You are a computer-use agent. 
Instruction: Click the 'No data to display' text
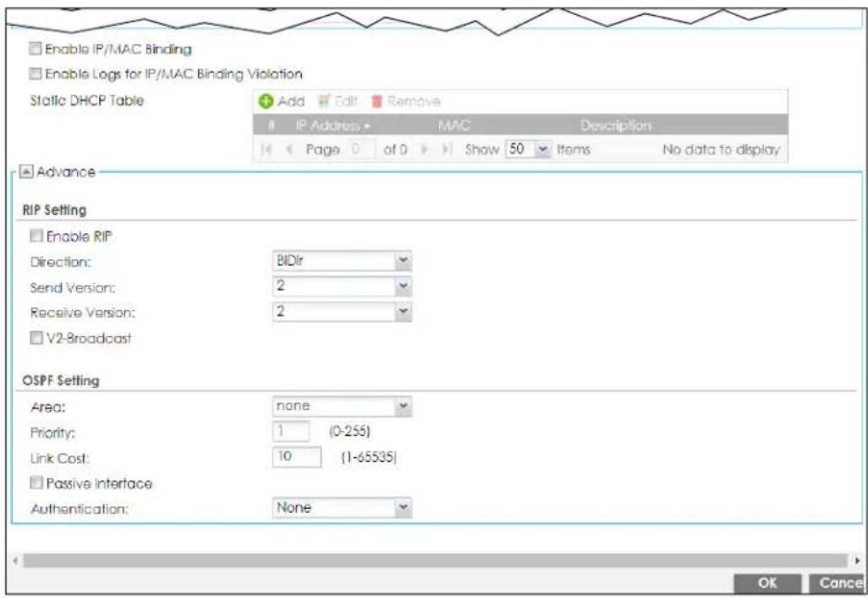(x=721, y=149)
